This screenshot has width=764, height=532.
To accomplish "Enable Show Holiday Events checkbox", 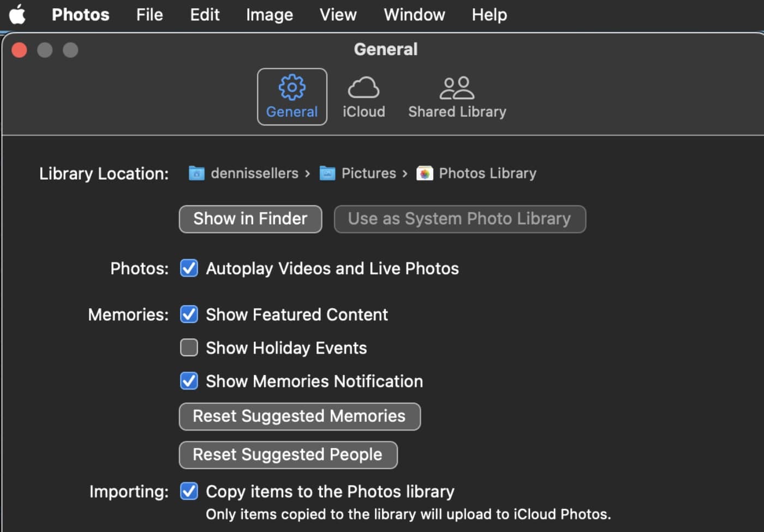I will (x=189, y=348).
